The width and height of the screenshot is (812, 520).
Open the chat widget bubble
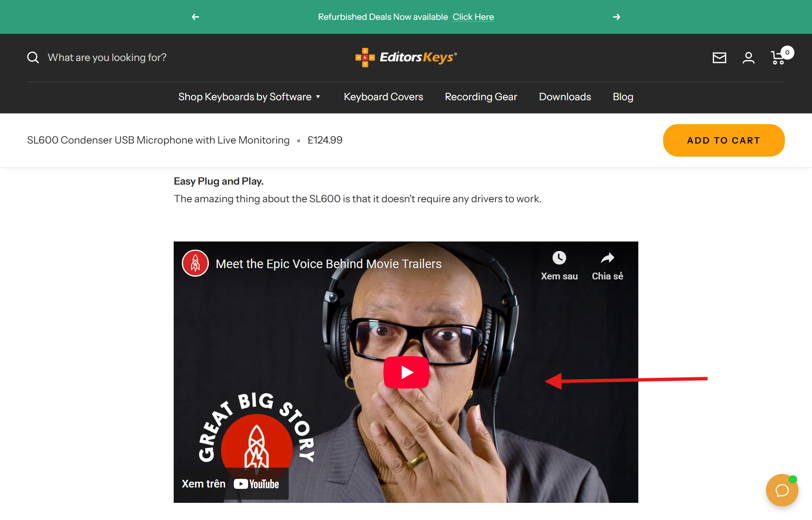pyautogui.click(x=782, y=490)
